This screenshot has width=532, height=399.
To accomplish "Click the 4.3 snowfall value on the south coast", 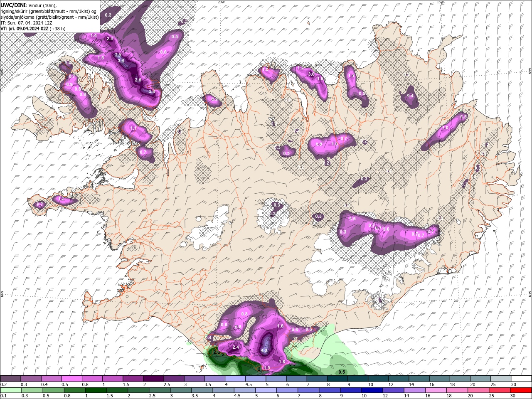I will tap(264, 350).
